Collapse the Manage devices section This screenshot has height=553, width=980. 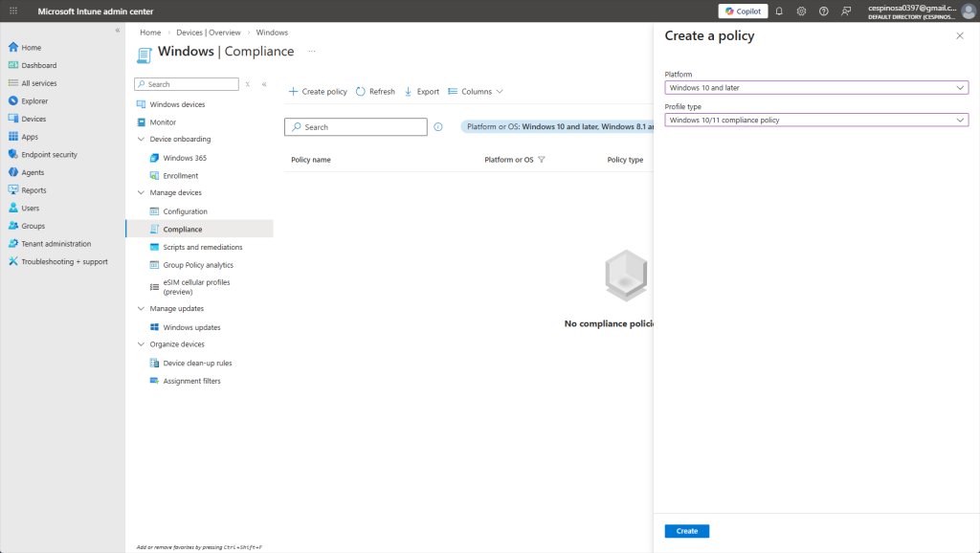[141, 193]
